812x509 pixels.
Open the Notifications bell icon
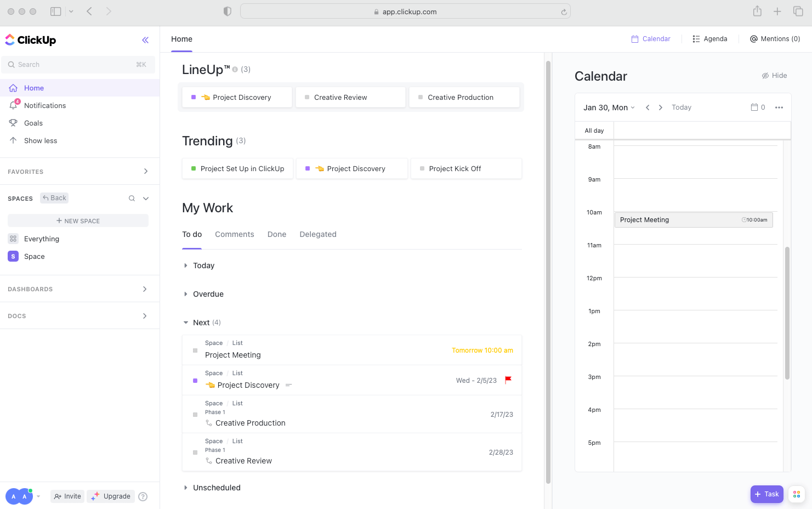point(13,105)
